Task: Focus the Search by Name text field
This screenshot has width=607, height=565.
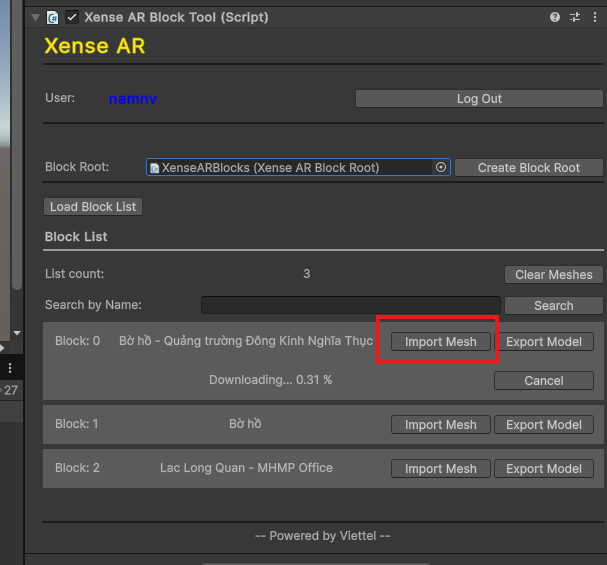Action: tap(350, 305)
